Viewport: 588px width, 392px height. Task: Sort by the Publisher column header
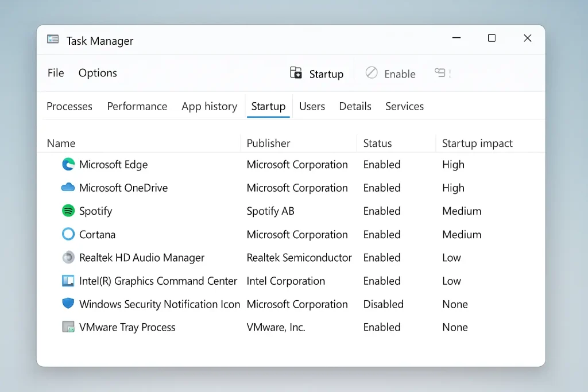point(268,143)
